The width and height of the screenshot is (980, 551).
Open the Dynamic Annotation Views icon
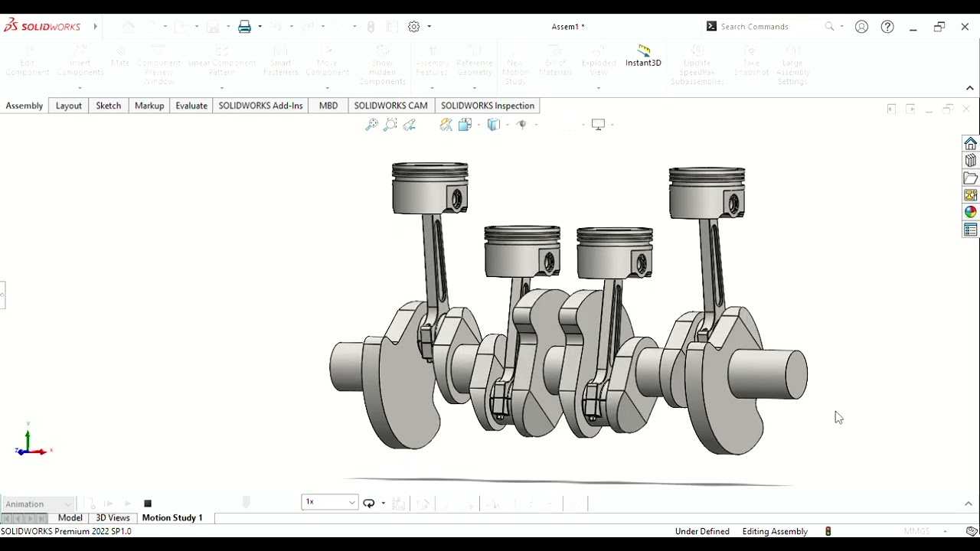[446, 125]
